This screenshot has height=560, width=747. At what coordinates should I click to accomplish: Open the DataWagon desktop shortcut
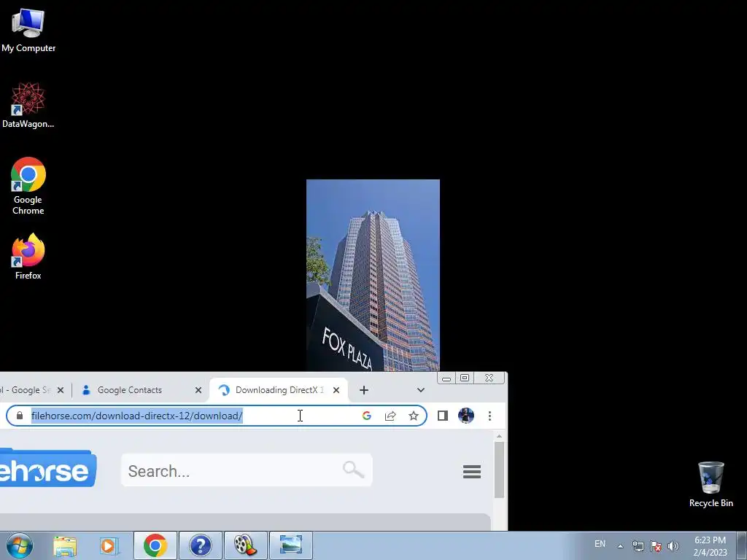pos(28,106)
